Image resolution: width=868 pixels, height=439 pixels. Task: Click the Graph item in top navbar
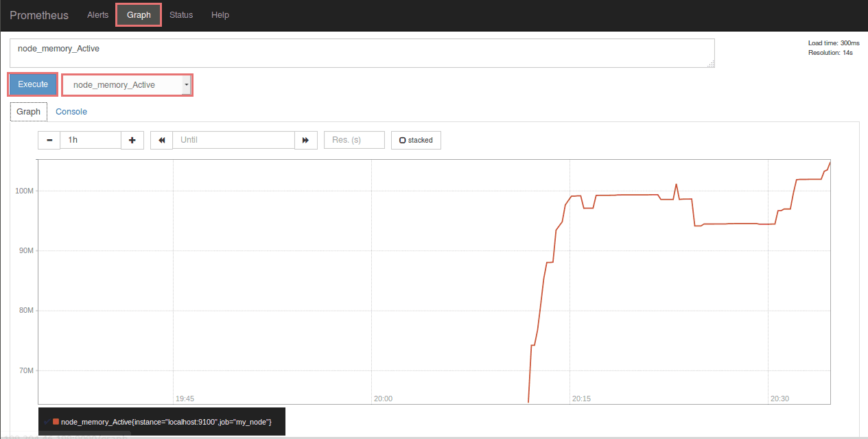(139, 15)
